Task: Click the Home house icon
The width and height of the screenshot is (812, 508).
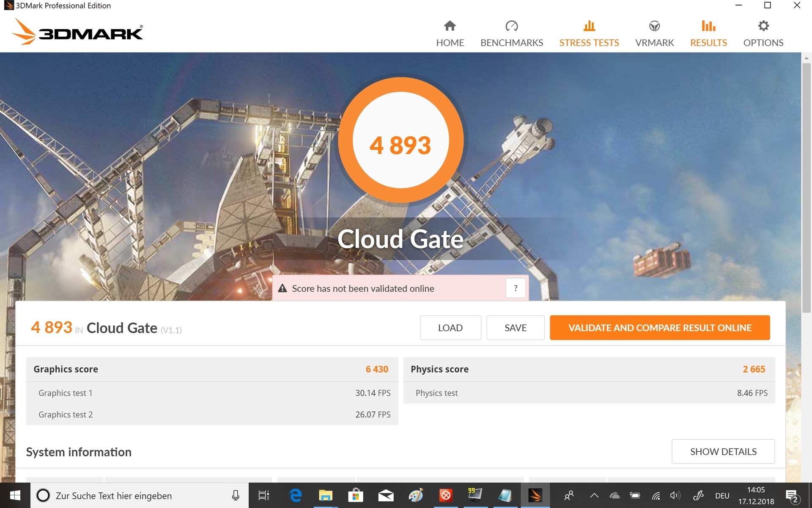Action: 450,26
